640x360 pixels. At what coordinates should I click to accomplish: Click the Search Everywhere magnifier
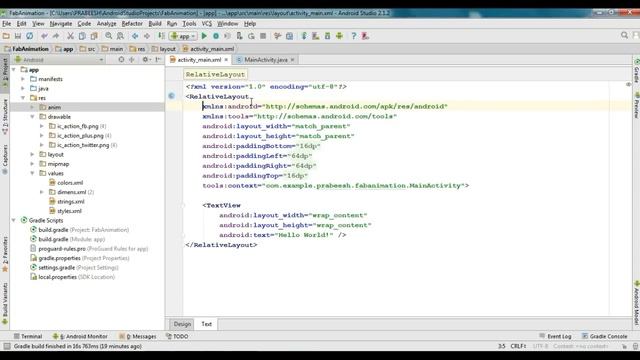(624, 36)
